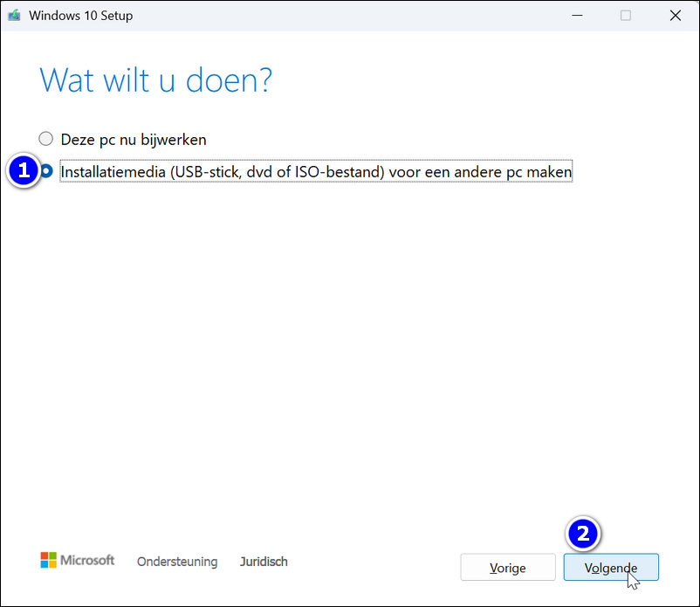700x607 pixels.
Task: Click the greyed-out maximize window icon
Action: pyautogui.click(x=626, y=16)
